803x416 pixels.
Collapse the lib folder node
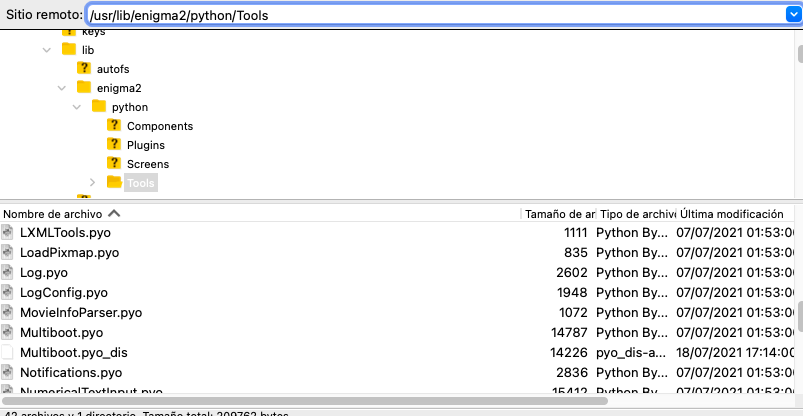coord(47,50)
